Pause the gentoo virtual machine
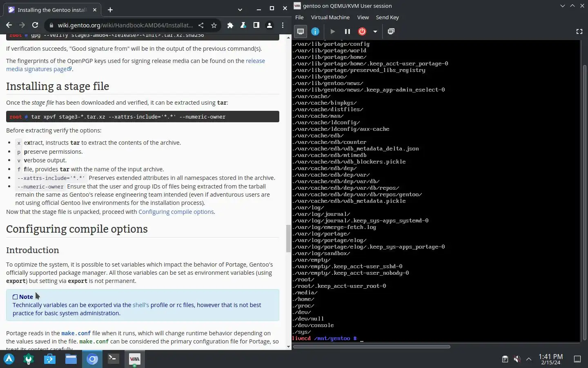The image size is (588, 368). (347, 31)
